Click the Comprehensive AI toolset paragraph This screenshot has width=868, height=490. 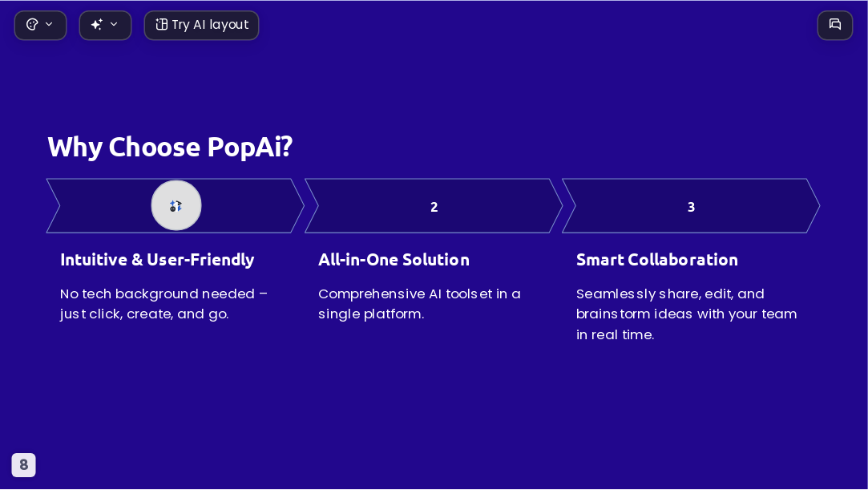[419, 304]
